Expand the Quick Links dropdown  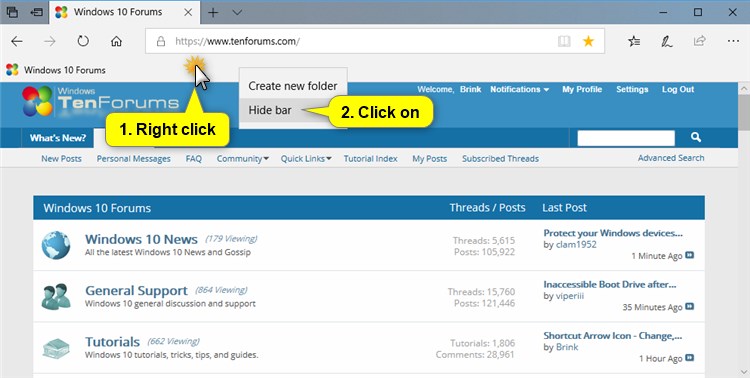coord(306,159)
